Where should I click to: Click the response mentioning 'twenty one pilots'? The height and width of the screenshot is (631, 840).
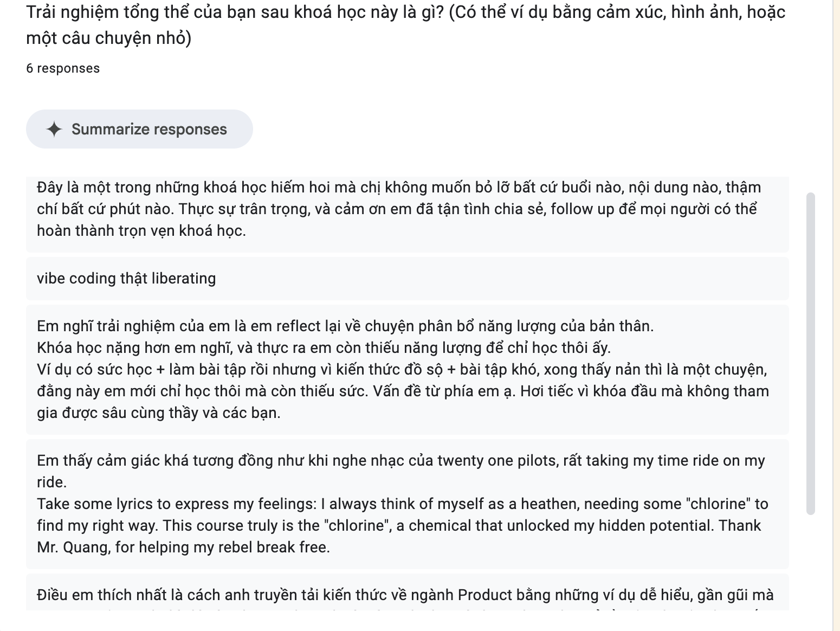click(x=407, y=504)
